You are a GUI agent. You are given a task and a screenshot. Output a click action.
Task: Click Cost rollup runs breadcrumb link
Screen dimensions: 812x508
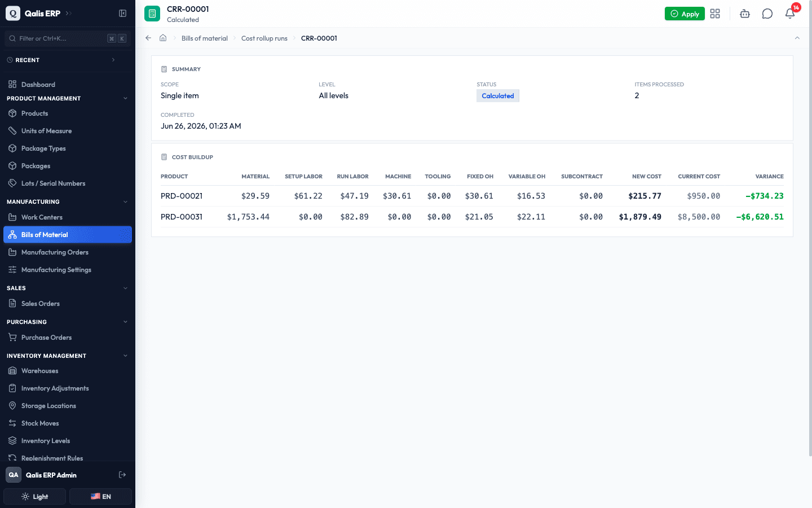pyautogui.click(x=264, y=38)
